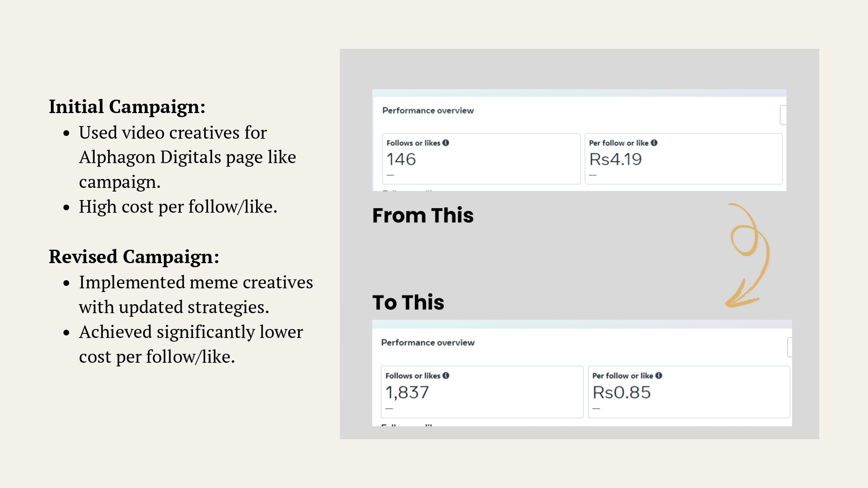Click info icon beside Follows or likes above 146
The width and height of the screenshot is (868, 488).
click(446, 143)
